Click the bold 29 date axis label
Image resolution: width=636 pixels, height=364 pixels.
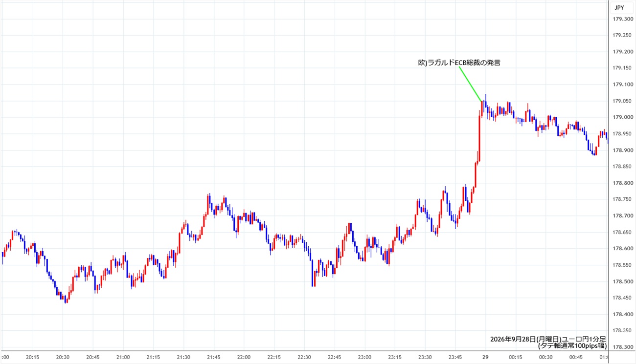pyautogui.click(x=485, y=358)
